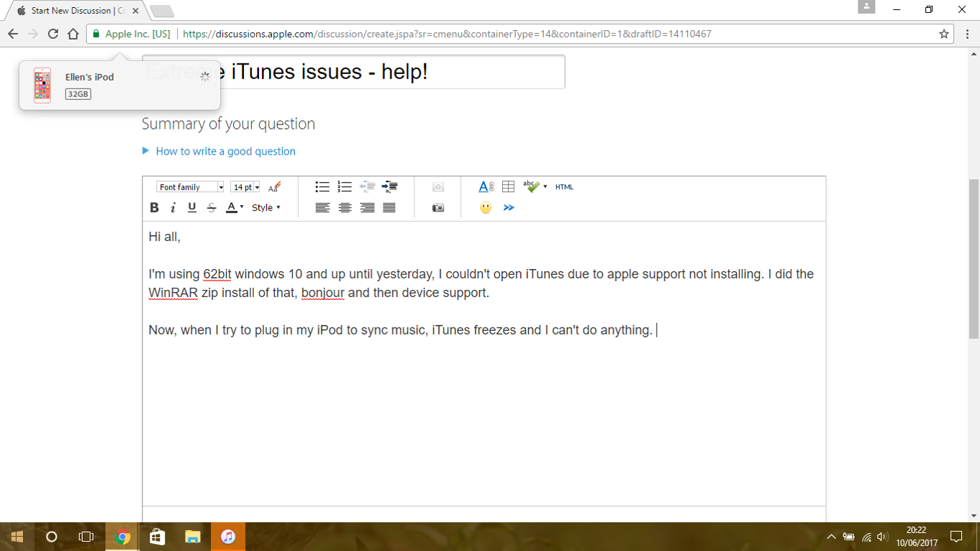
Task: Open a new browser tab
Action: [162, 12]
